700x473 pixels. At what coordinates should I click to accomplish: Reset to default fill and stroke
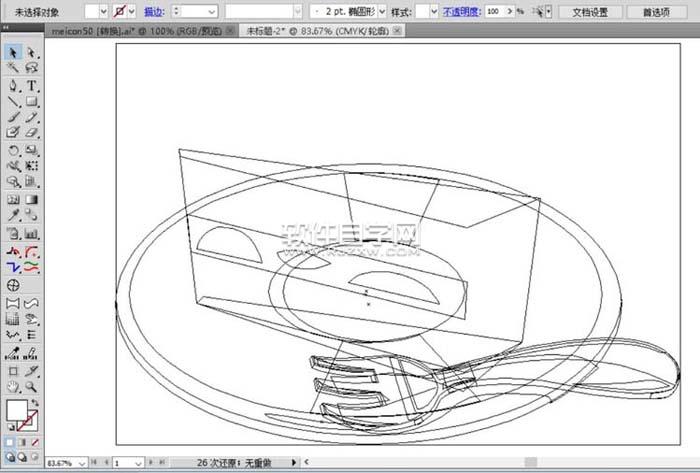(x=10, y=427)
